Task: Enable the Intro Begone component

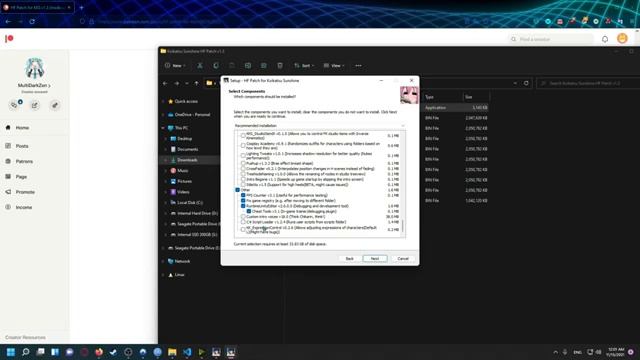Action: 243,179
